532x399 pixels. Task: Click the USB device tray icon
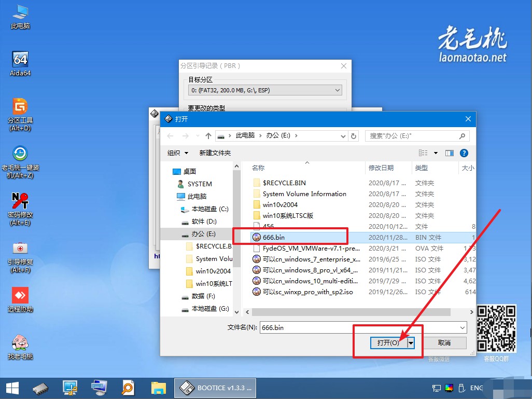pos(461,388)
